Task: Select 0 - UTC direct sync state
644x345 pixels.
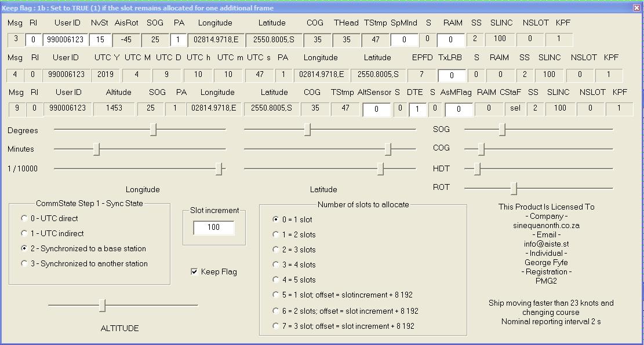Action: tap(24, 219)
